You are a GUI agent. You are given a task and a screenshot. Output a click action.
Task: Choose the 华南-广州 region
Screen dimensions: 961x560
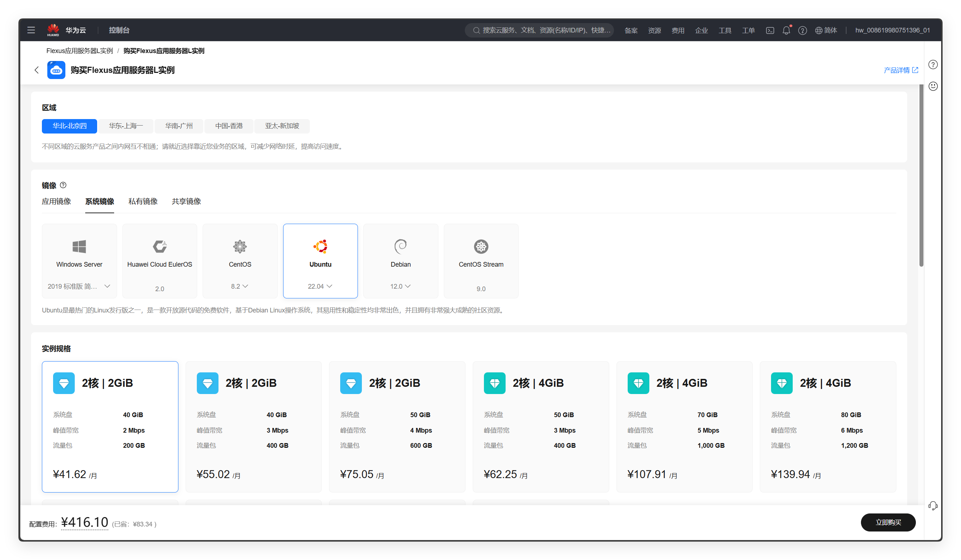(x=179, y=126)
